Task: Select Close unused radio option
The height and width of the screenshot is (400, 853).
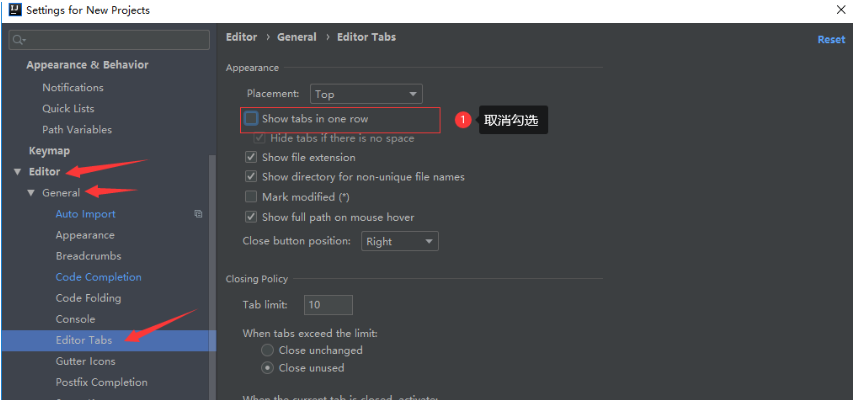Action: pos(267,368)
